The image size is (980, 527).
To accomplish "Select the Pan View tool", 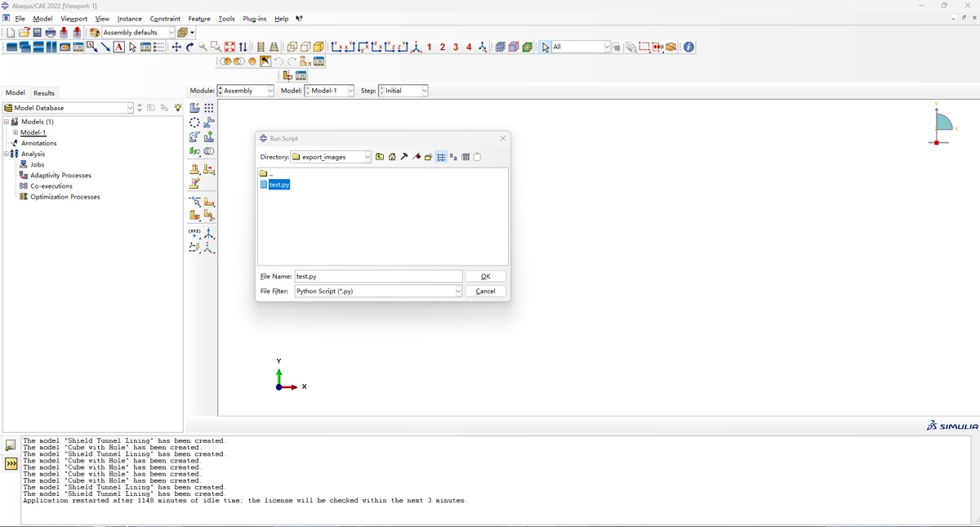I will tap(176, 47).
